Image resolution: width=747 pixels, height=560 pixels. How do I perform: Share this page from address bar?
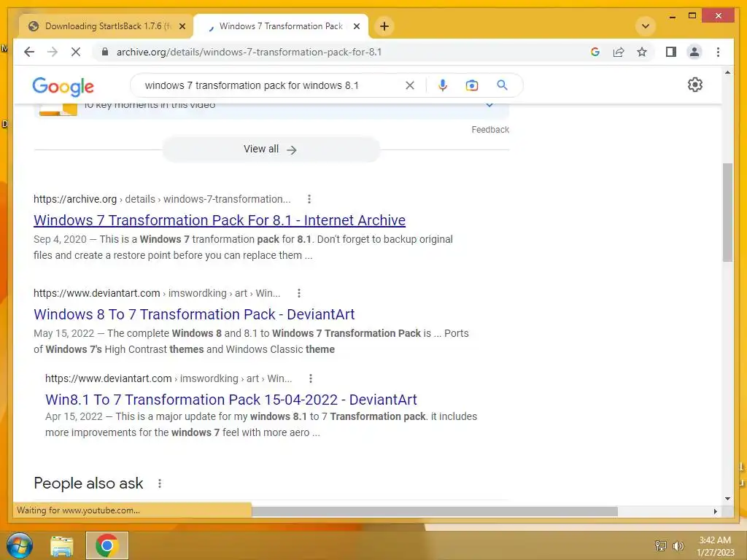click(619, 52)
